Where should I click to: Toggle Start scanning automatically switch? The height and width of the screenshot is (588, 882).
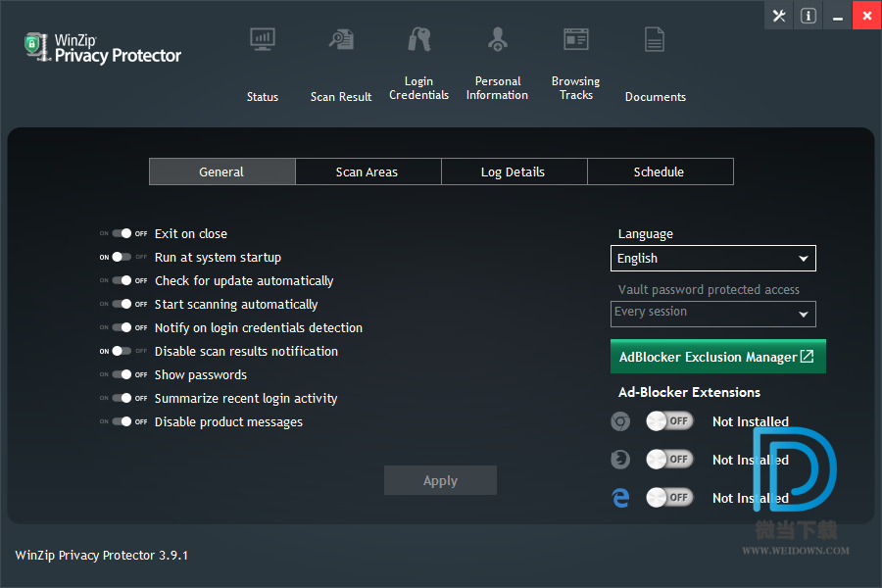[122, 305]
